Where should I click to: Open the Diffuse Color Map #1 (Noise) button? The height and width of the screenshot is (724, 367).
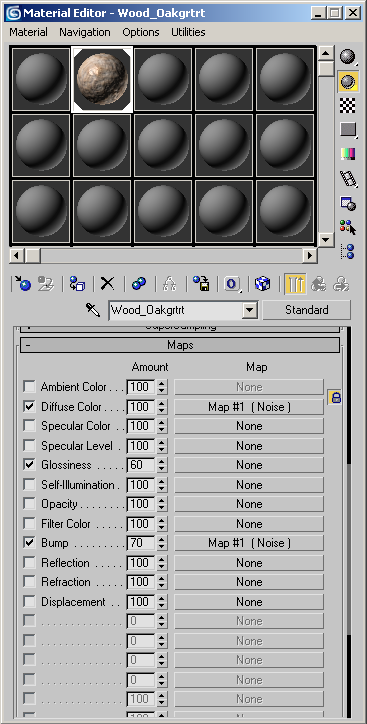coord(249,407)
